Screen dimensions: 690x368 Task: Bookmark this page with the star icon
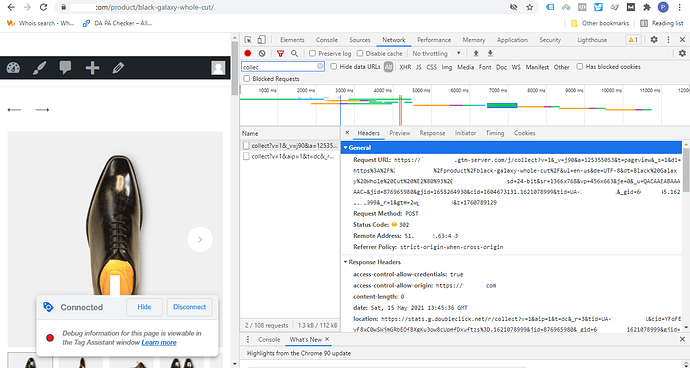click(529, 7)
